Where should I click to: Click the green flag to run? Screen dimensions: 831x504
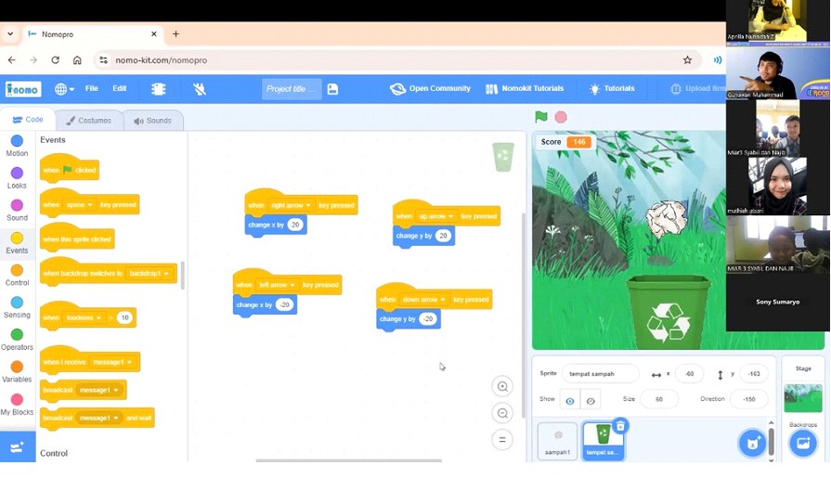541,117
